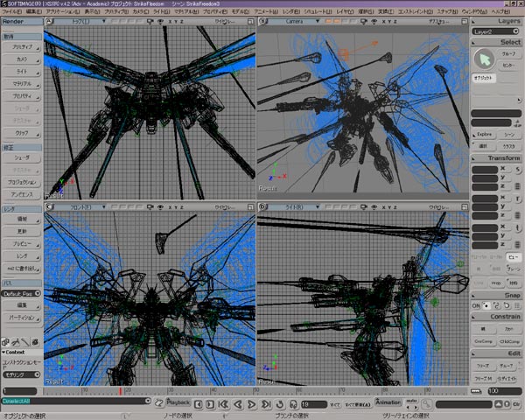Open the ファイル menu

11,11
